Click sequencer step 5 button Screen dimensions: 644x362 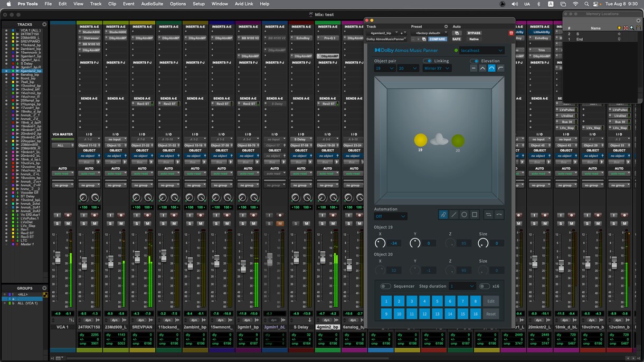(437, 301)
